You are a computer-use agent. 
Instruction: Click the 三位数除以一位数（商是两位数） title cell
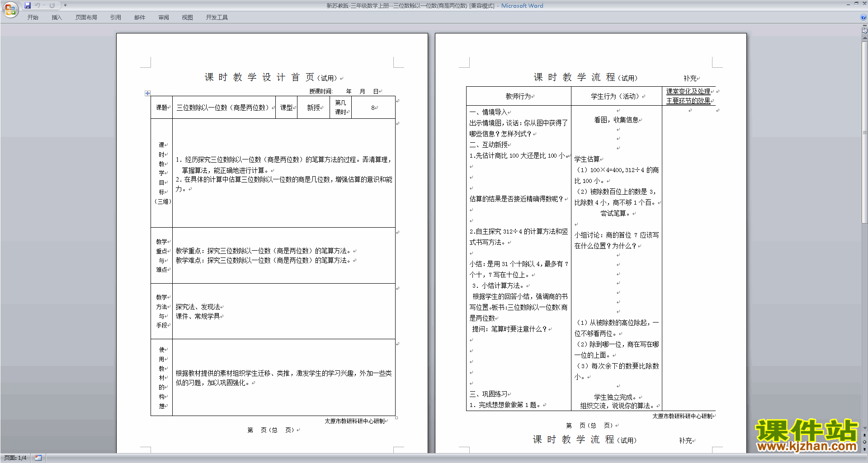click(223, 108)
